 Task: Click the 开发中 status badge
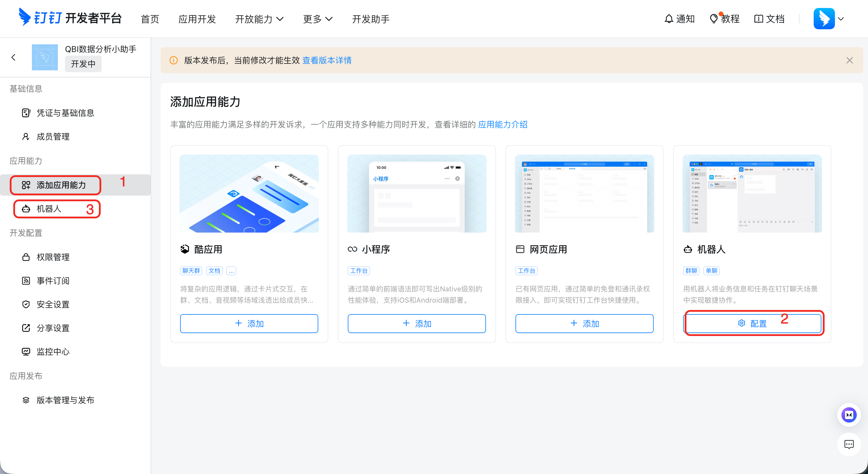click(83, 64)
